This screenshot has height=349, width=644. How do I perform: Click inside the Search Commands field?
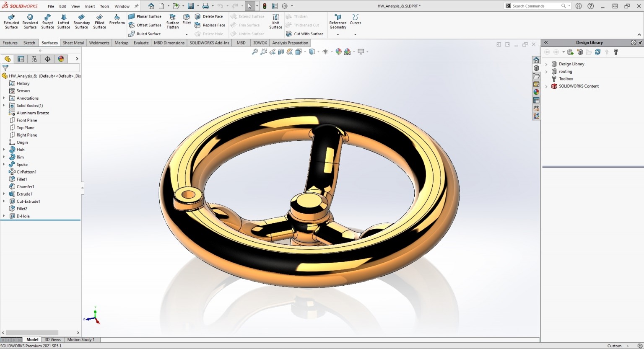[537, 6]
